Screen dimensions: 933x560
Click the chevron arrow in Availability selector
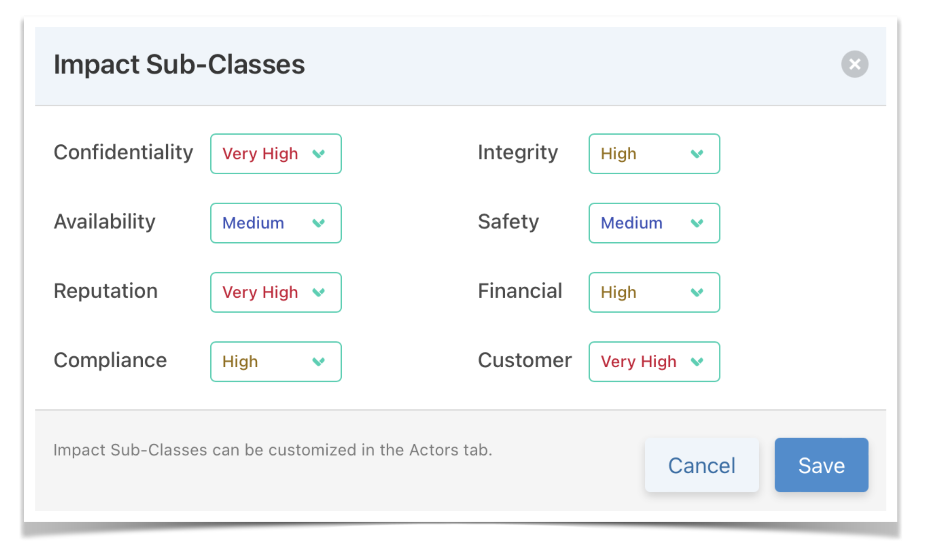click(319, 223)
